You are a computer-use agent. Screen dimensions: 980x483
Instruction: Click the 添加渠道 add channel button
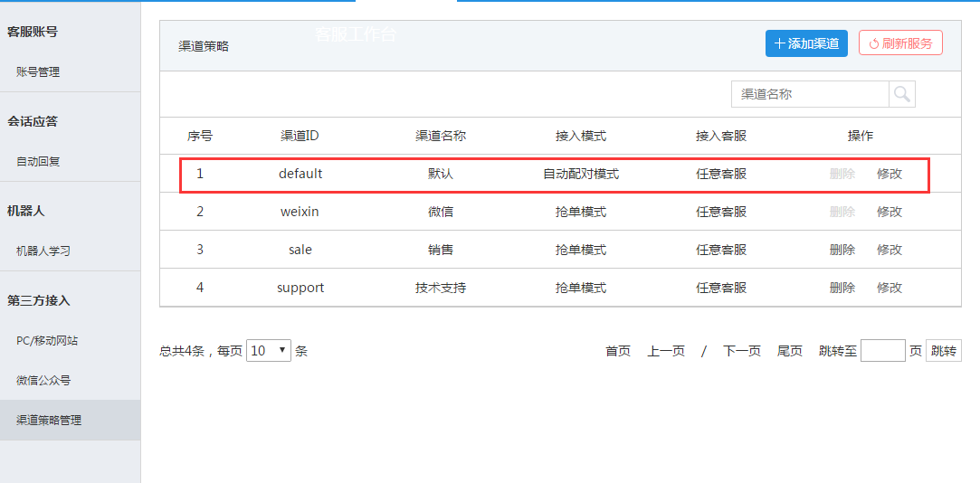tap(805, 43)
